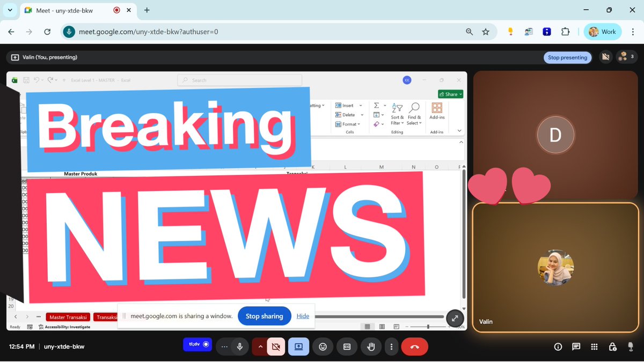The image size is (644, 362).
Task: Click the Excel Share button
Action: point(450,94)
